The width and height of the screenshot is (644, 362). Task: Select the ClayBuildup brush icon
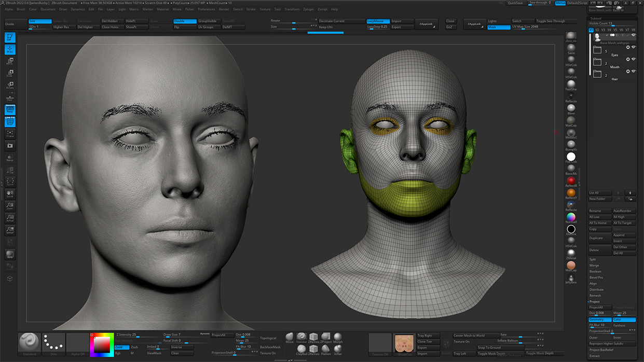click(x=302, y=350)
